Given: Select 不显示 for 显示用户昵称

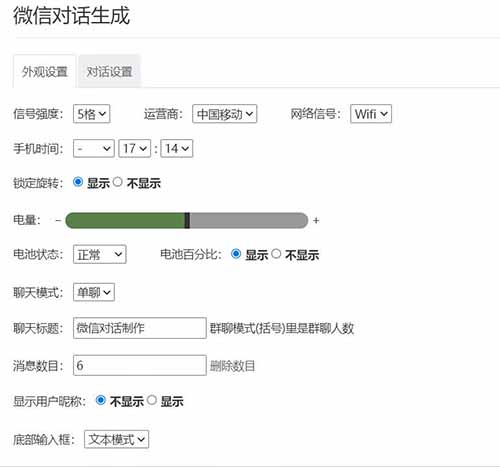Looking at the screenshot, I should [x=101, y=400].
